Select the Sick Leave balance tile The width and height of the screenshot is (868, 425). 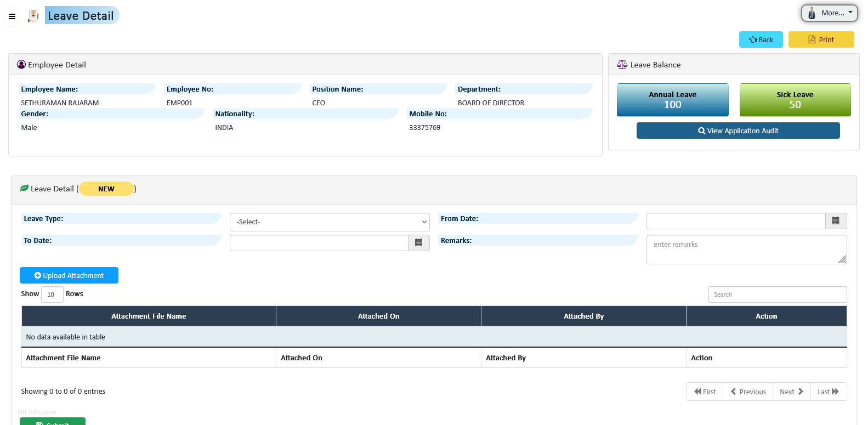click(x=795, y=100)
